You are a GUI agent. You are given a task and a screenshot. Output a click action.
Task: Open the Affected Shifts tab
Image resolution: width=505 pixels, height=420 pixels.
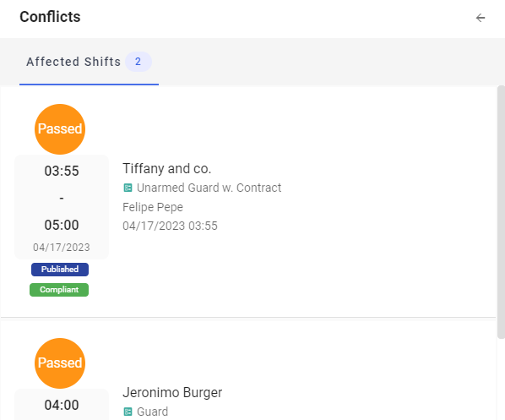[89, 62]
